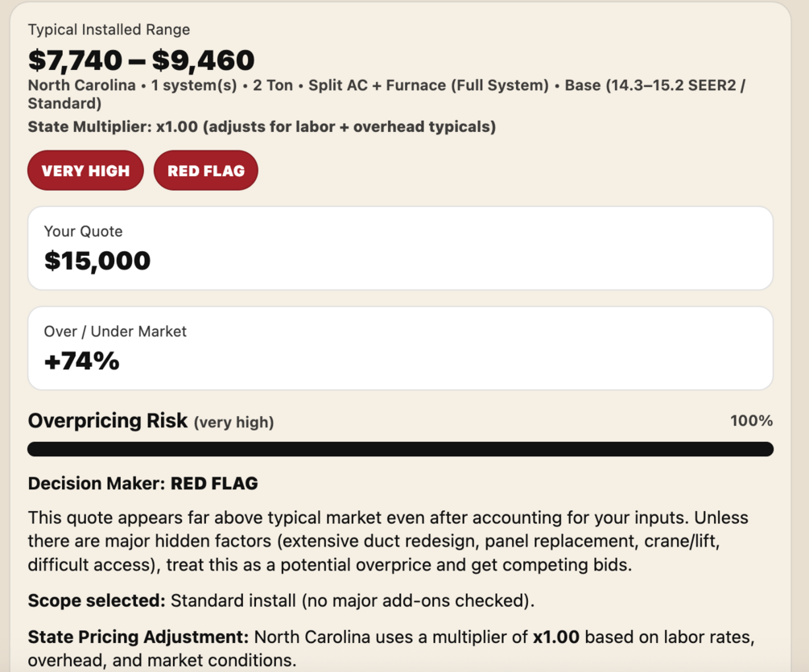
Task: Click the VERY HIGH red badge
Action: click(85, 171)
